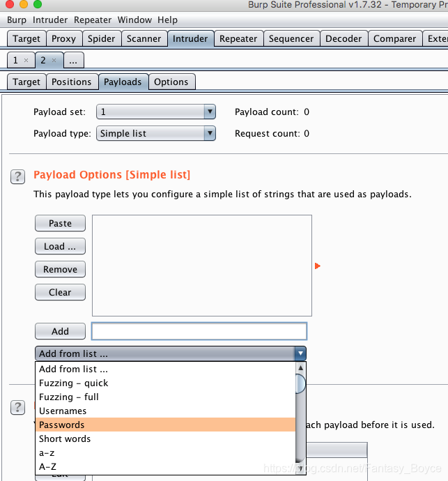
Task: Choose Fuzzing - full from list
Action: click(165, 397)
